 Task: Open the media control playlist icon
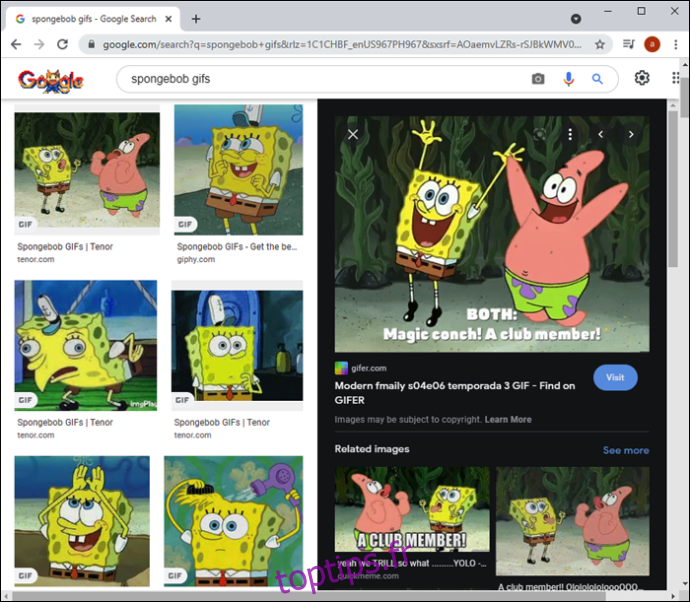[x=628, y=44]
